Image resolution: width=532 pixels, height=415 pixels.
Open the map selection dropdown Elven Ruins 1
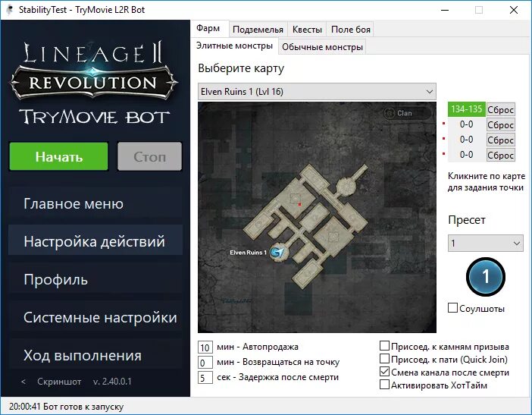pyautogui.click(x=317, y=91)
